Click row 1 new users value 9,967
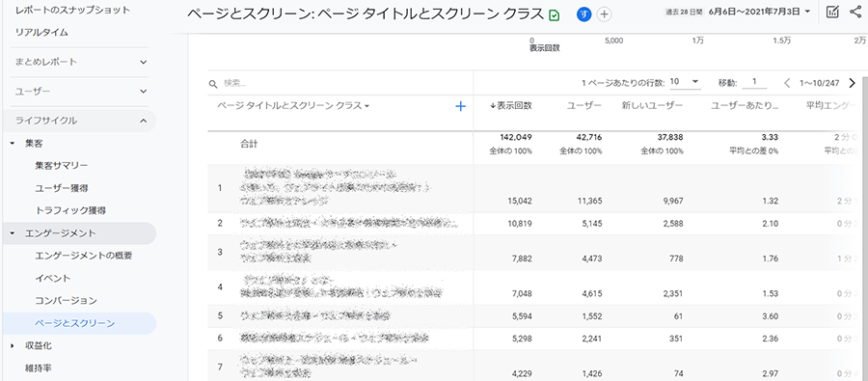This screenshot has height=381, width=868. click(x=672, y=201)
